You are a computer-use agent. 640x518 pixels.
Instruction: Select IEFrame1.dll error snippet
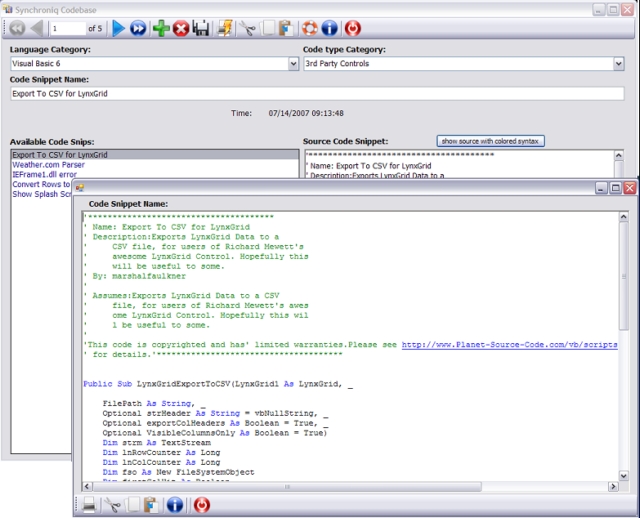click(44, 175)
